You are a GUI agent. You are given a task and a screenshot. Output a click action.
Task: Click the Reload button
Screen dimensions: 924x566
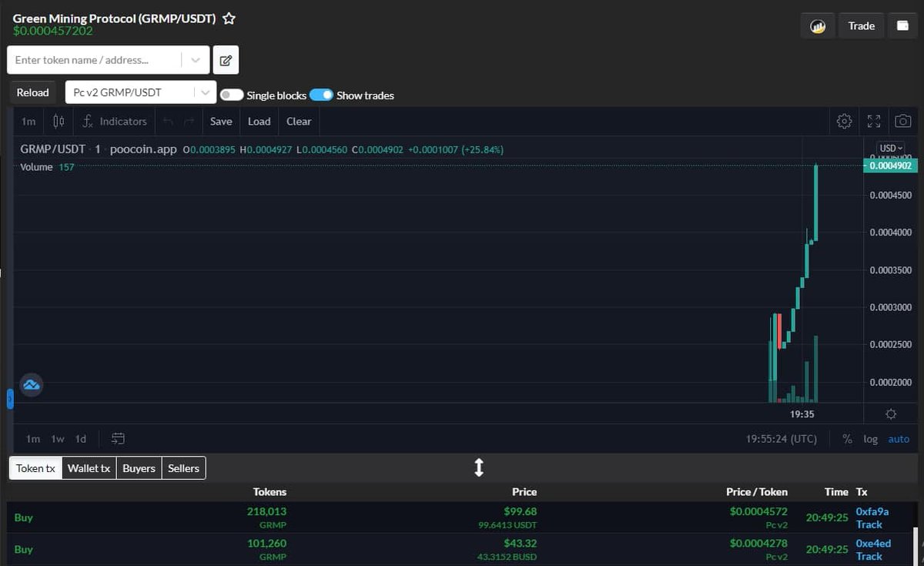click(33, 92)
